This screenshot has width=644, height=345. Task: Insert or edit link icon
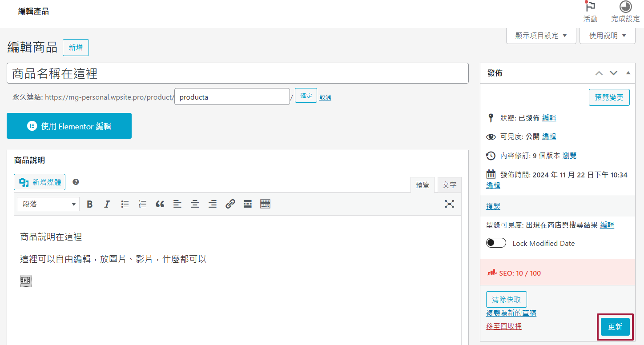click(230, 204)
